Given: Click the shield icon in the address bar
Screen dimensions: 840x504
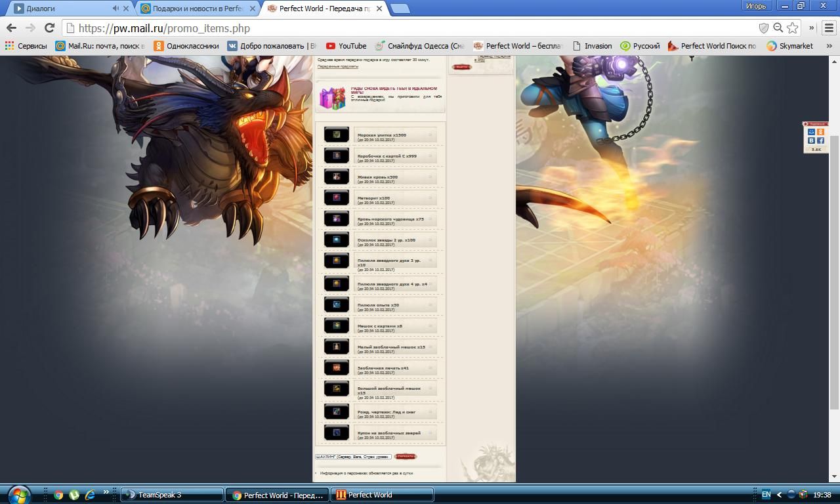Looking at the screenshot, I should 763,28.
